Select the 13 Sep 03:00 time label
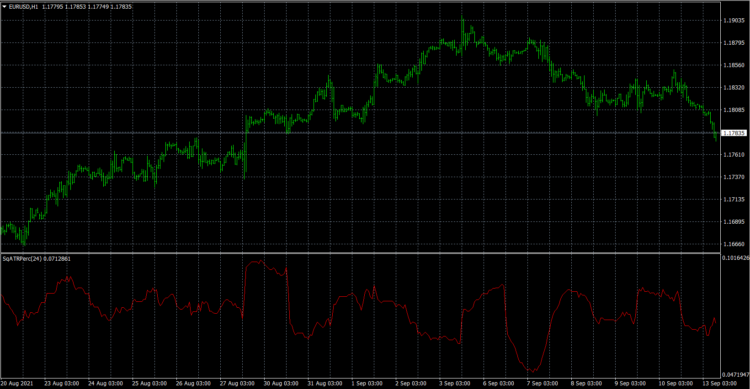This screenshot has width=750, height=389. click(x=720, y=383)
